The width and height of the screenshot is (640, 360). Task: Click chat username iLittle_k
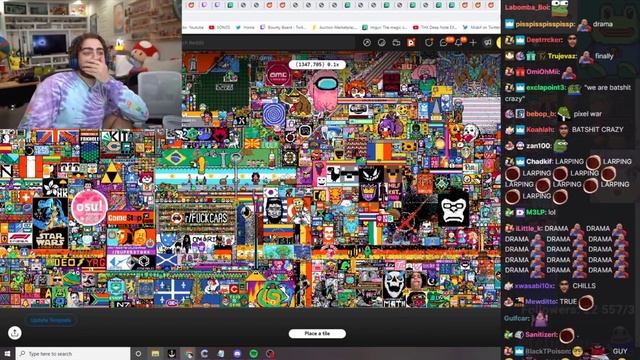529,229
